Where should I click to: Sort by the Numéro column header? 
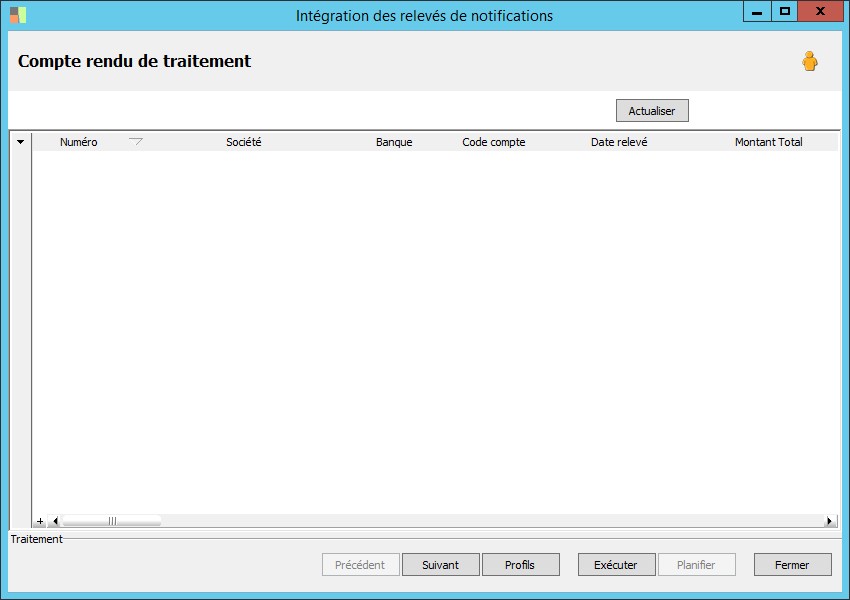coord(79,142)
